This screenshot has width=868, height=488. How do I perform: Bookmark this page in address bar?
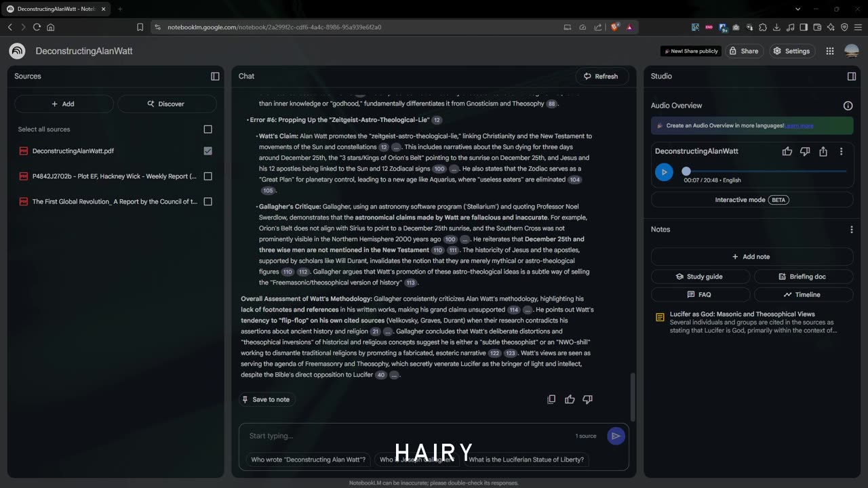[x=140, y=27]
